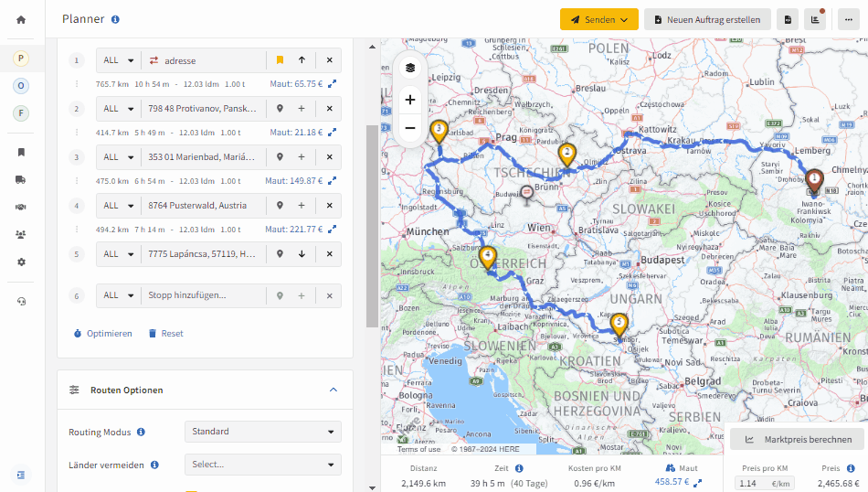Open ALL dropdown for Protivanov stop
The width and height of the screenshot is (868, 492).
click(x=119, y=109)
